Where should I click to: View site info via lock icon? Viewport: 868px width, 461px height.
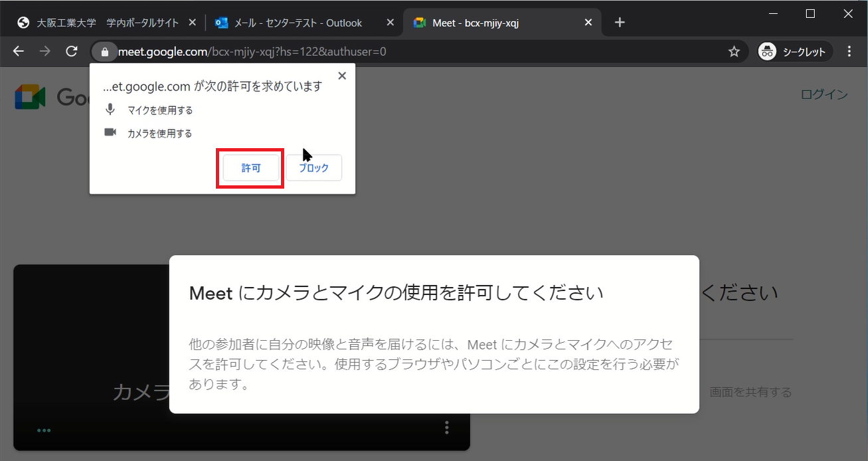(x=104, y=51)
